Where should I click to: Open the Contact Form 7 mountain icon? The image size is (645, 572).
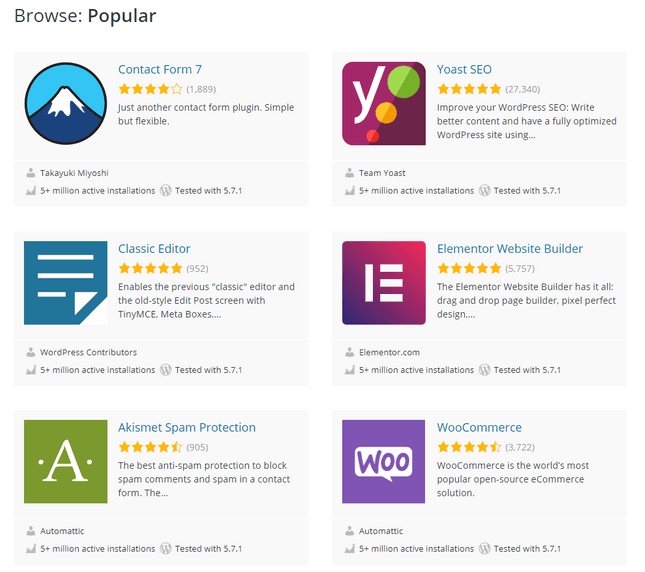(x=65, y=103)
